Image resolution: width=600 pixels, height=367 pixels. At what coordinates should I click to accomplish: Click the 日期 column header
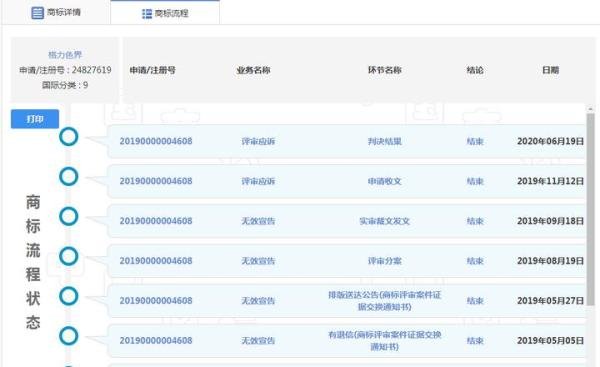click(x=550, y=70)
